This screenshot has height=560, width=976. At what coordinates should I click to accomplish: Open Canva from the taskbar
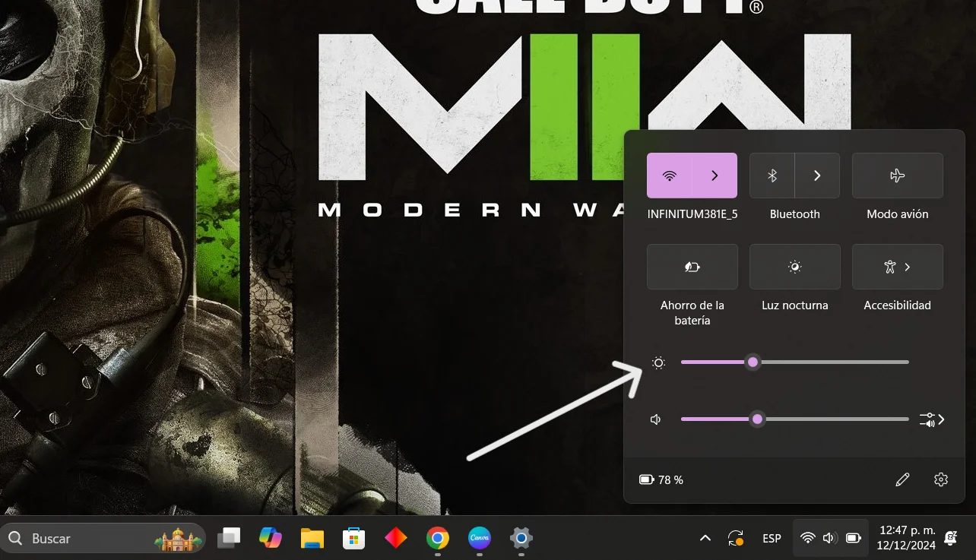point(479,539)
